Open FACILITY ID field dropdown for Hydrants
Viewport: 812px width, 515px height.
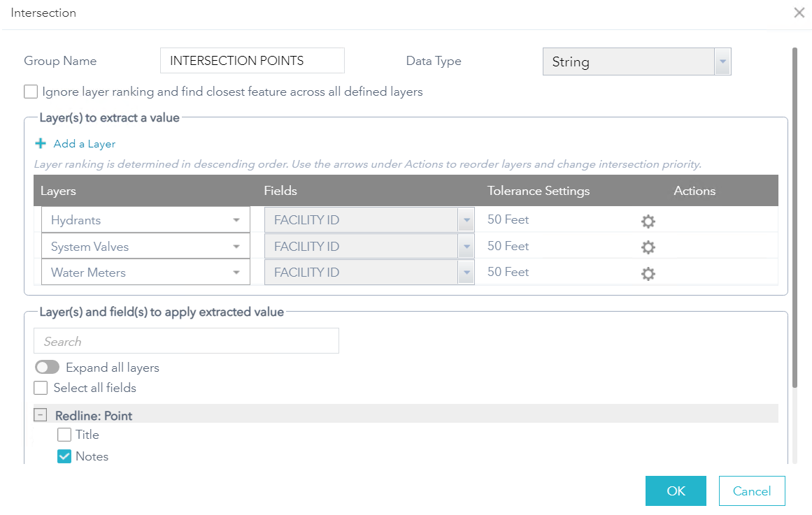(466, 220)
